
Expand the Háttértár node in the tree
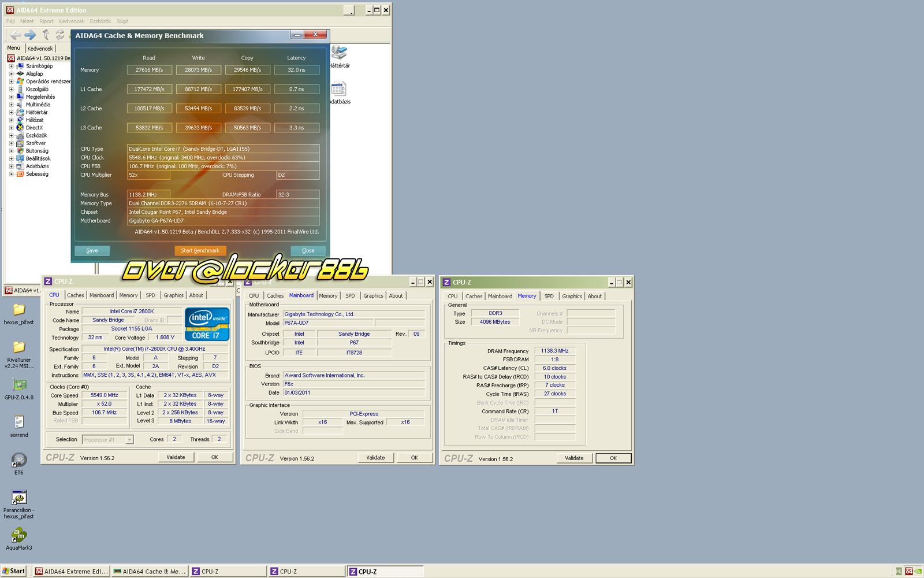(11, 112)
